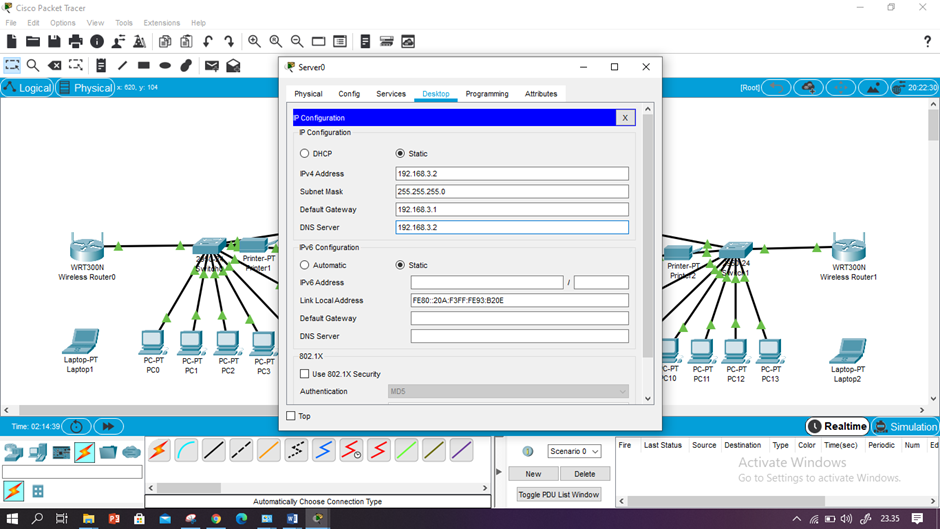Choose the End Devices category icon
Viewport: 940px width, 529px height.
tap(37, 452)
